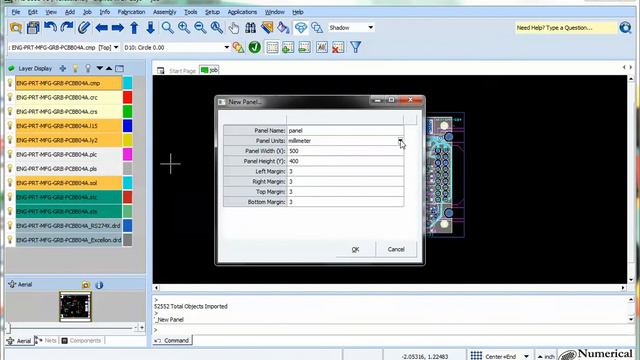
Task: Toggle visibility bulb of PCB804A.pls layer
Action: [x=10, y=169]
